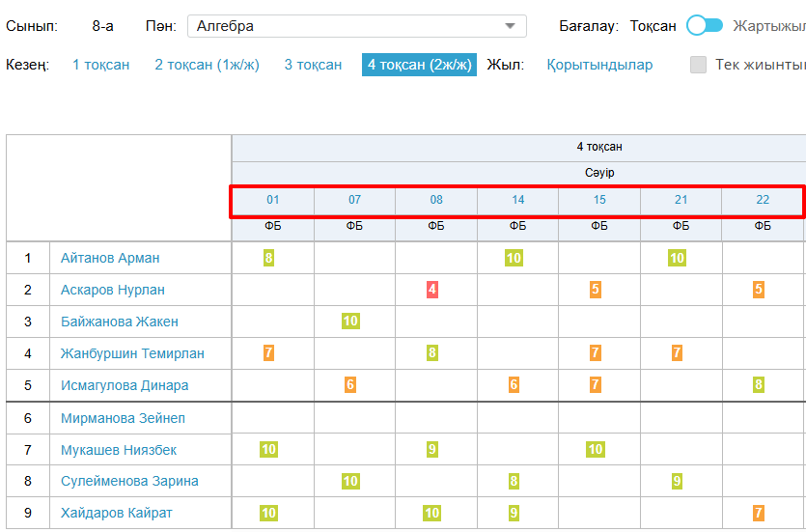Screen dimensions: 806x532
Task: Select the 2 тоқсан (1ж/ж) tab
Action: click(207, 65)
